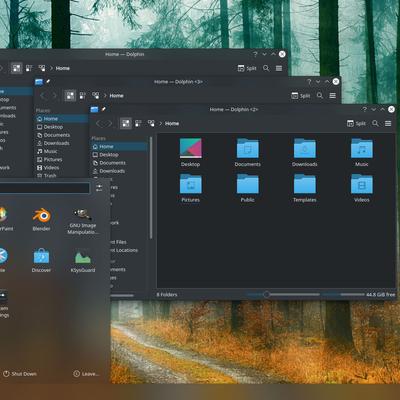Image resolution: width=400 pixels, height=400 pixels.
Task: Go forward in Dolphin <2> window
Action: pyautogui.click(x=109, y=124)
